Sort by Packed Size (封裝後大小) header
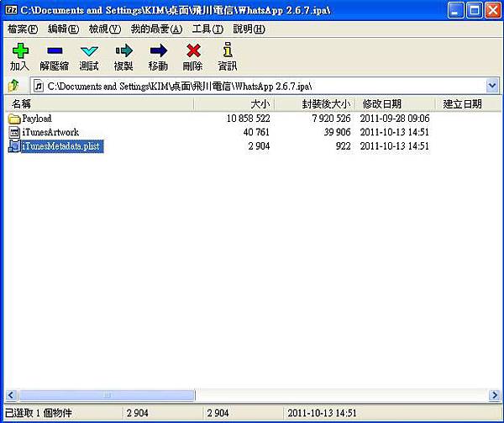Screen dimensions: 504x423 pyautogui.click(x=314, y=104)
